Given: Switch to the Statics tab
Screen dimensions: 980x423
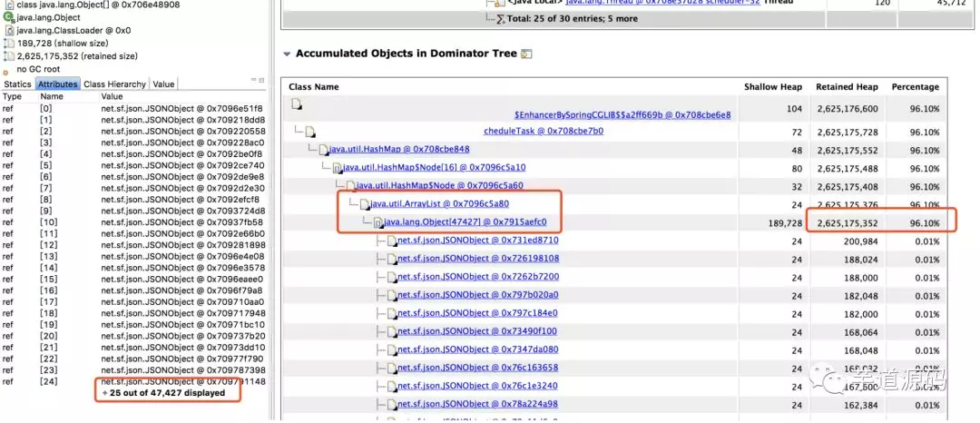Looking at the screenshot, I should (x=17, y=84).
